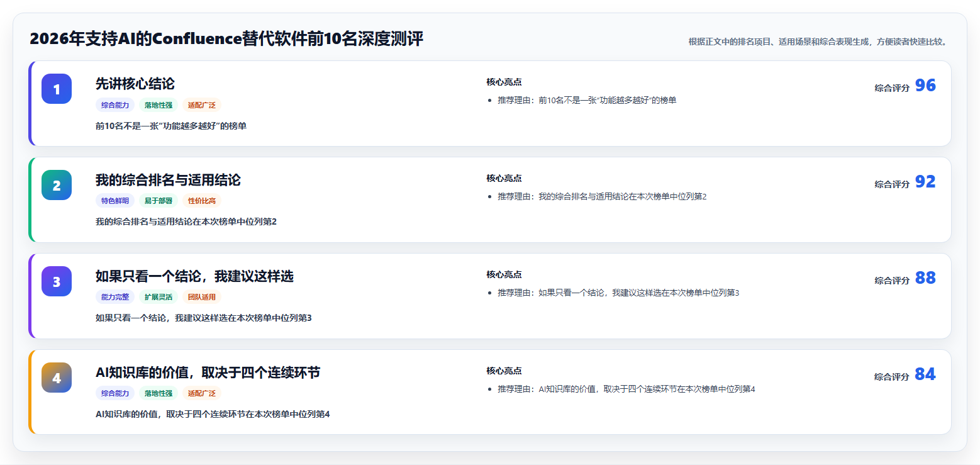The image size is (980, 465).
Task: Click the rank 3 number badge
Action: click(x=57, y=281)
